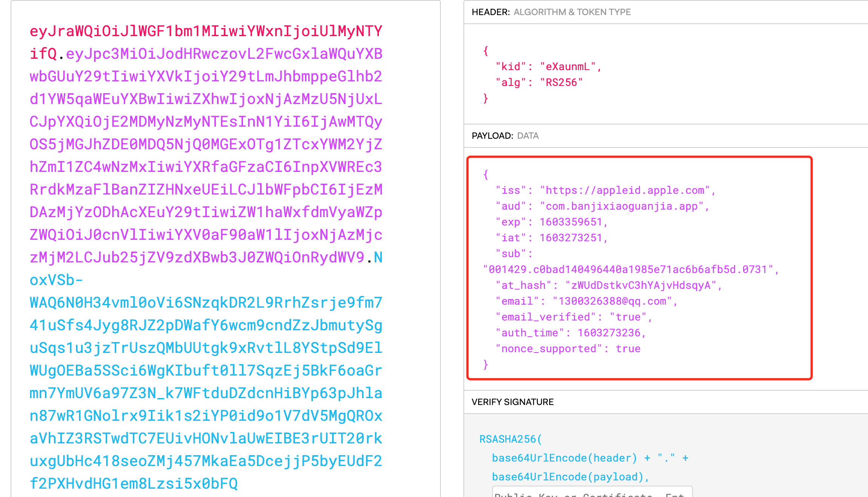Click the email 1300326388@qq.com value
Viewport: 868px width, 497px height.
[612, 301]
